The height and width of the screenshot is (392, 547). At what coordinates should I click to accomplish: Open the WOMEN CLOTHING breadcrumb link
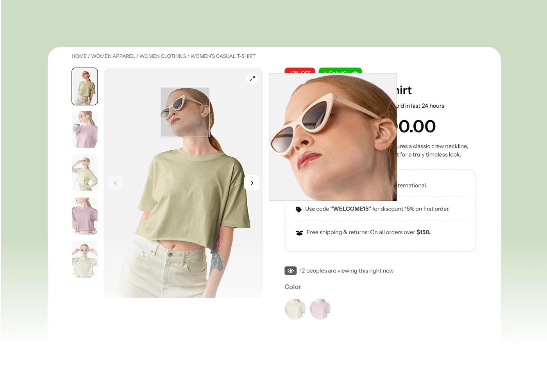(x=163, y=56)
